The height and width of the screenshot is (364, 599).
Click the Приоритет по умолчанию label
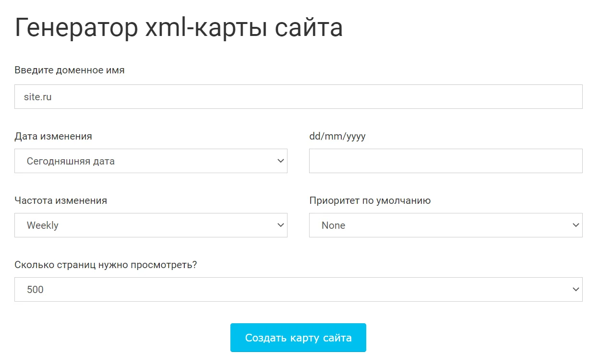[x=370, y=200]
